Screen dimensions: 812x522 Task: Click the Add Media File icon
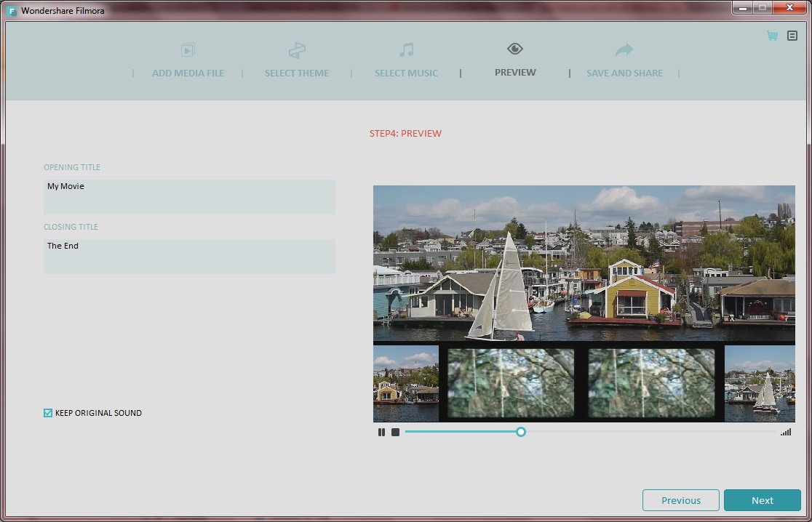[188, 51]
